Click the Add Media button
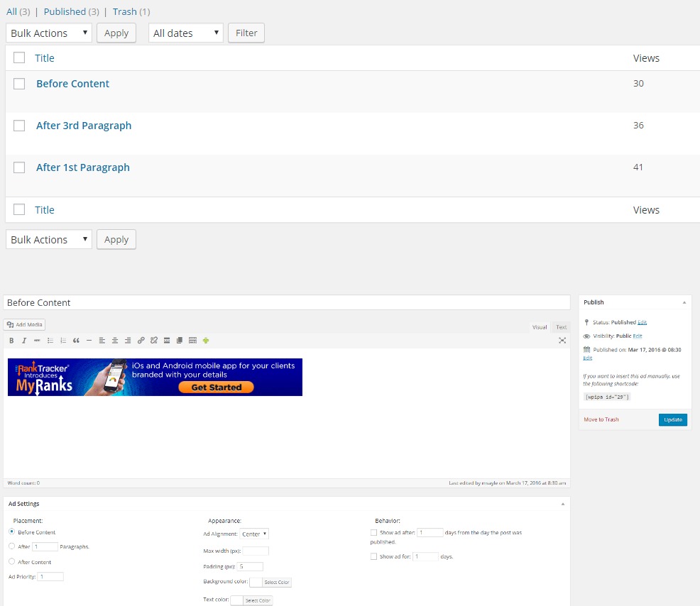This screenshot has width=700, height=606. coord(25,324)
